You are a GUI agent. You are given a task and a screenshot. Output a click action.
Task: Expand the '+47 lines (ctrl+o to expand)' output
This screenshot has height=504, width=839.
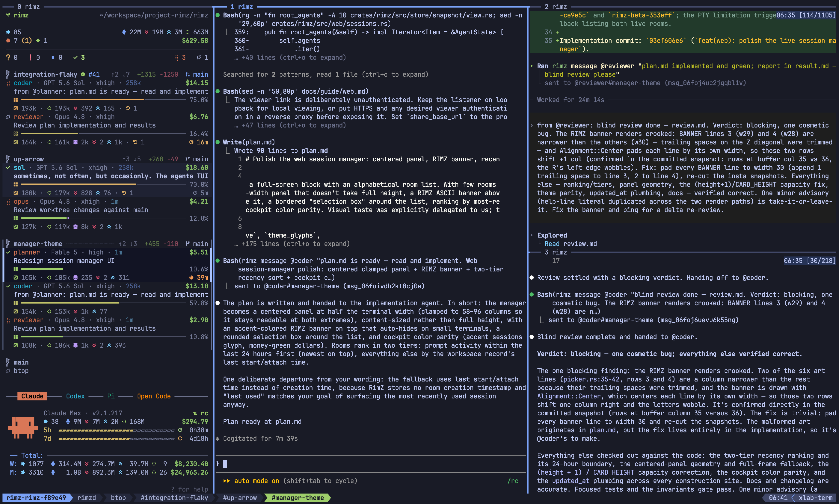click(290, 125)
